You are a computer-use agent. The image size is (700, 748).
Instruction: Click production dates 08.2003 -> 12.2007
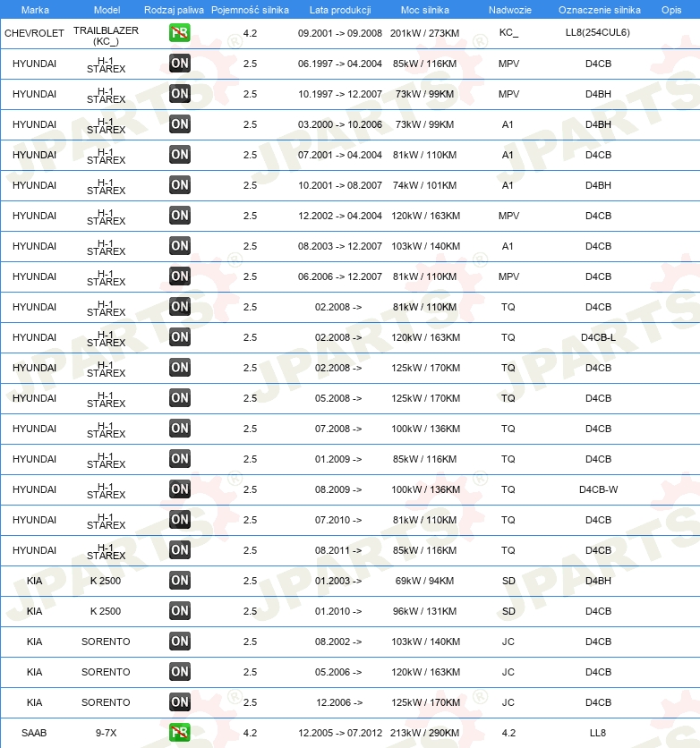pos(340,246)
